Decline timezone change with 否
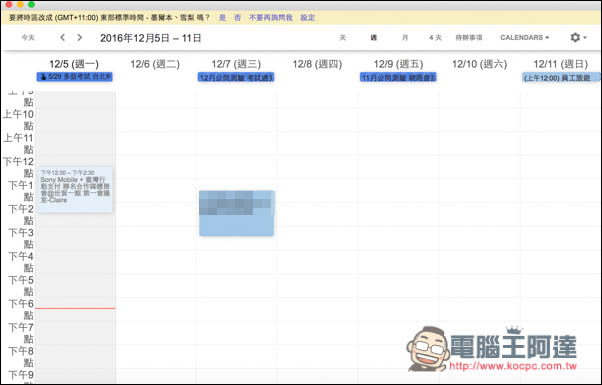 [237, 17]
